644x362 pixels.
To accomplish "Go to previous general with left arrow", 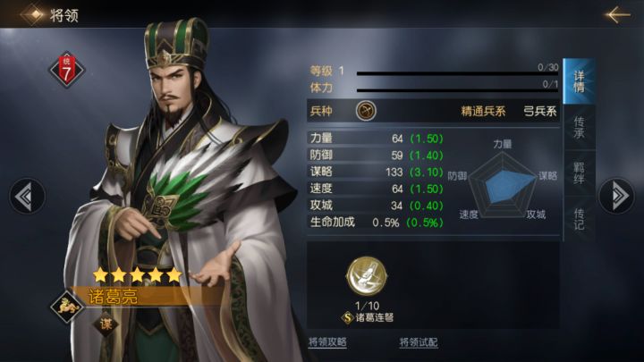I will (x=27, y=196).
